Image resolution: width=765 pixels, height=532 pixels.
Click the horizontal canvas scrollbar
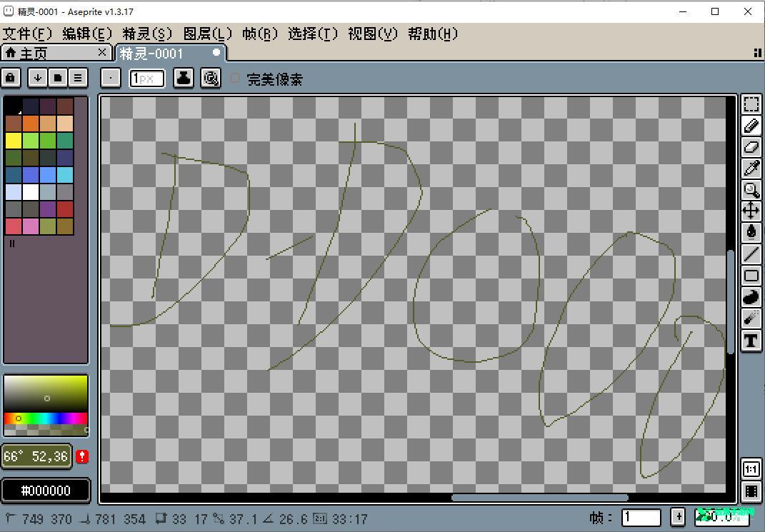click(539, 498)
